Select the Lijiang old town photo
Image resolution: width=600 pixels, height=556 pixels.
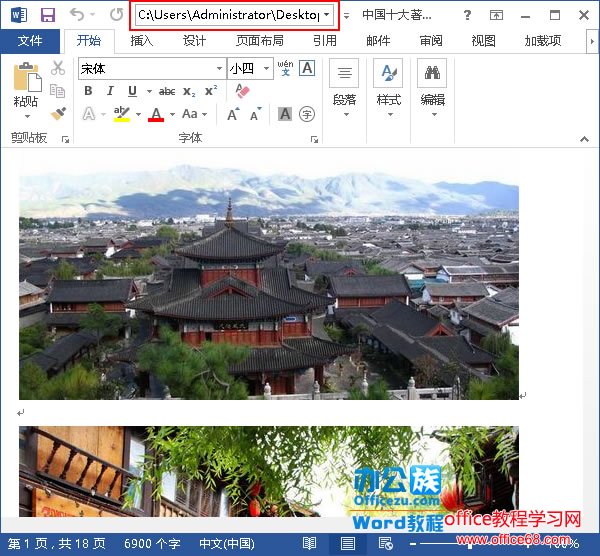click(x=269, y=282)
